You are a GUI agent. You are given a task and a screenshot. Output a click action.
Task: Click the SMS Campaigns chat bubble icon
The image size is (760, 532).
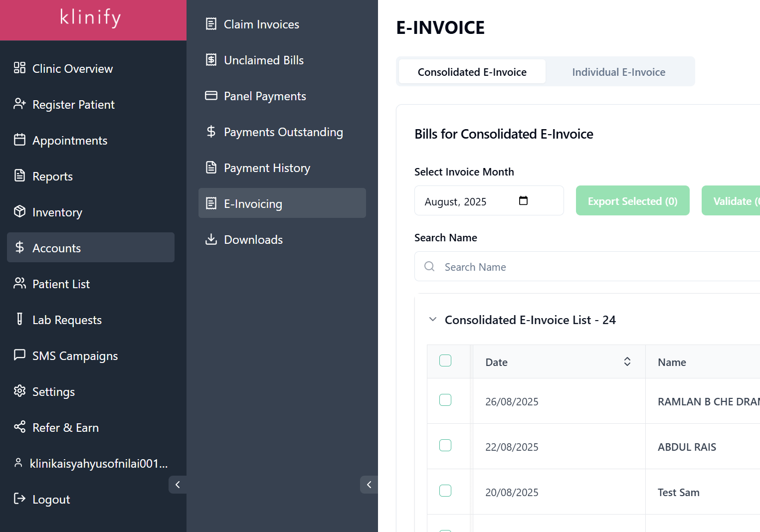click(x=19, y=355)
